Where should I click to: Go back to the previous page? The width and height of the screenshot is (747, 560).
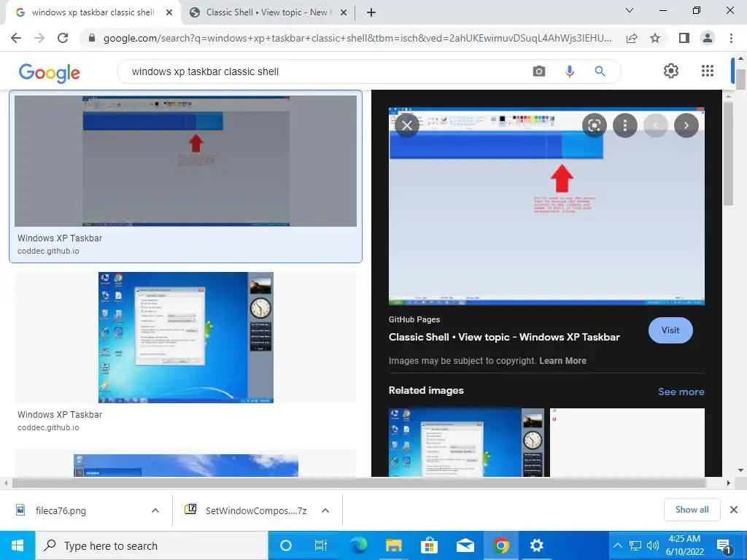click(16, 38)
